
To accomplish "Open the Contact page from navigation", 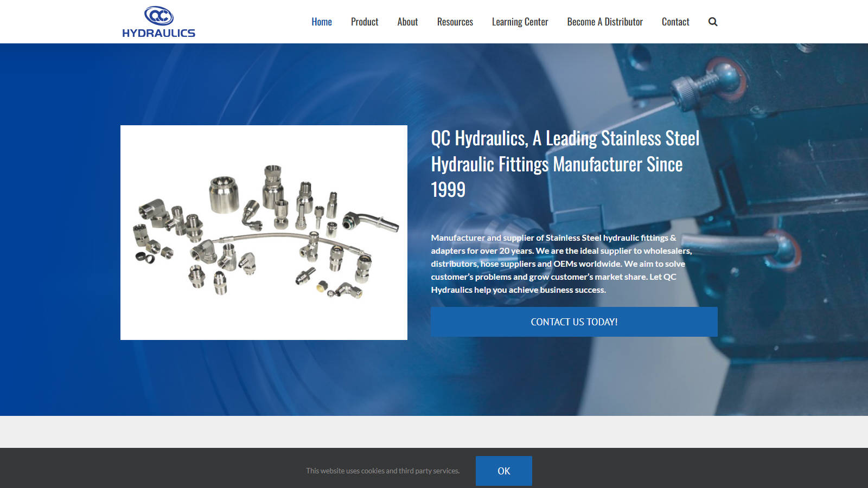I will 675,22.
